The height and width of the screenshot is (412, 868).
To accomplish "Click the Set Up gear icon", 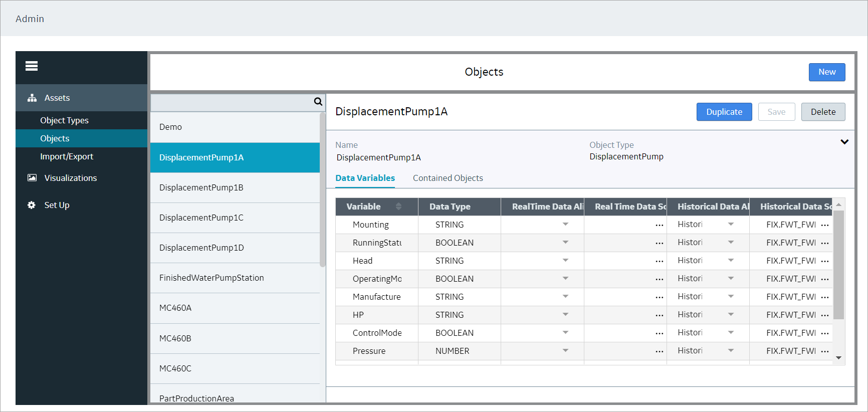I will coord(32,205).
